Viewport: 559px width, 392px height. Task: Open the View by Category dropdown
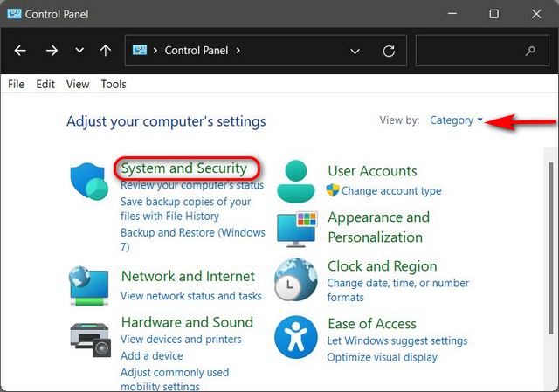point(456,120)
